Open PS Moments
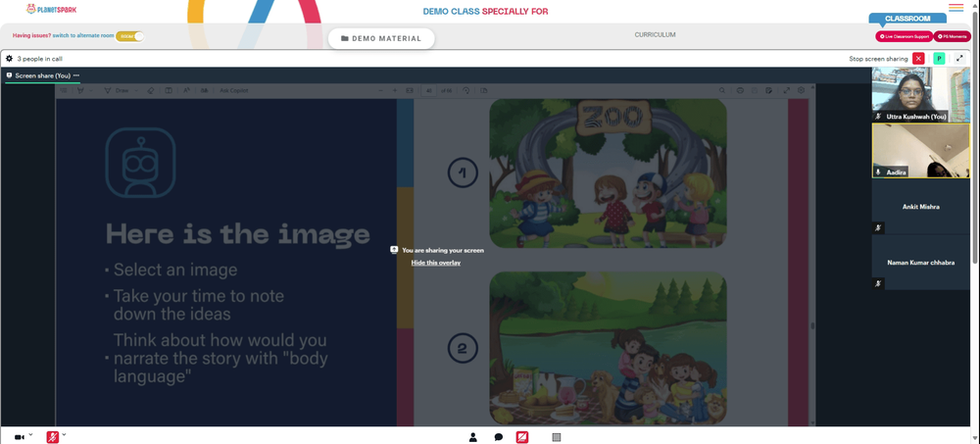The height and width of the screenshot is (444, 980). pyautogui.click(x=953, y=36)
